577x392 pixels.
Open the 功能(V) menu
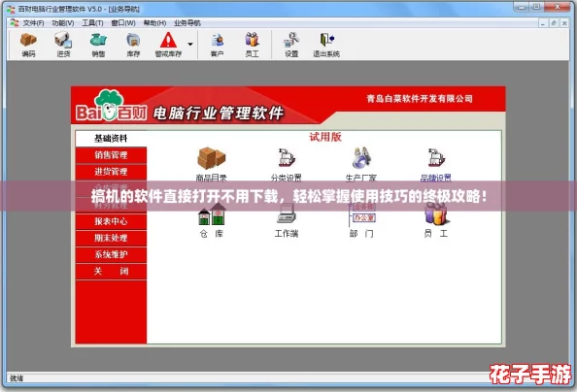pyautogui.click(x=63, y=22)
